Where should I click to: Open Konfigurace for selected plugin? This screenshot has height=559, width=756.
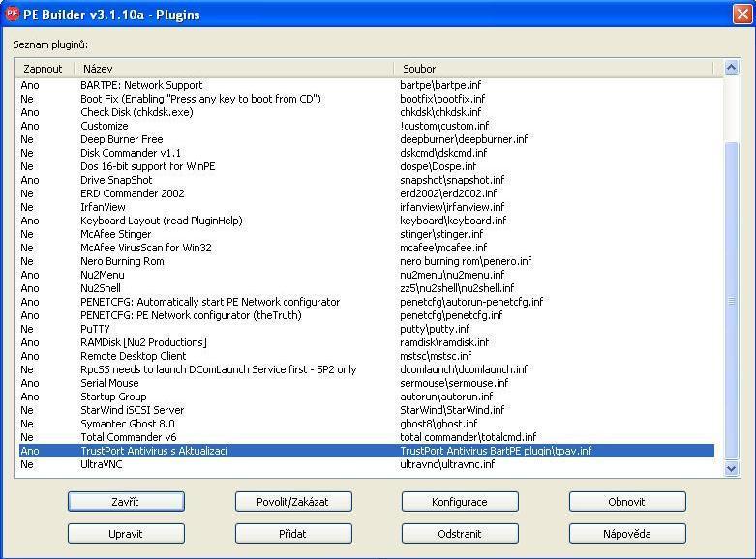click(x=460, y=502)
